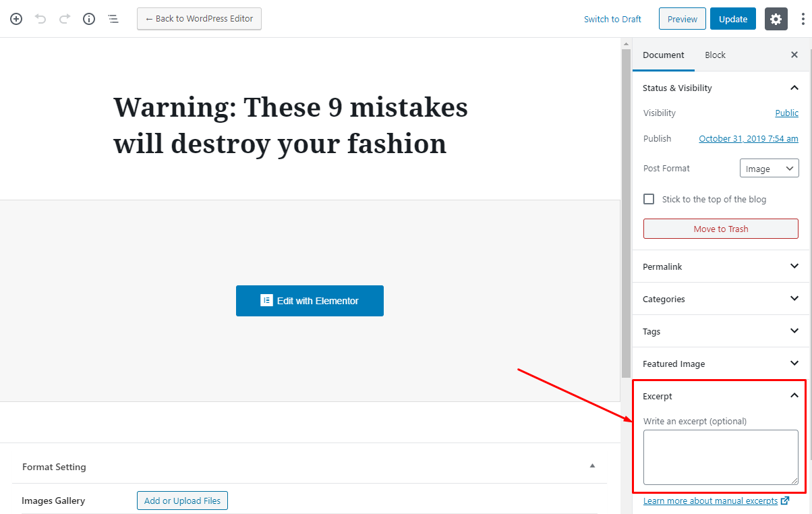The height and width of the screenshot is (514, 812).
Task: Preview the post
Action: 683,19
